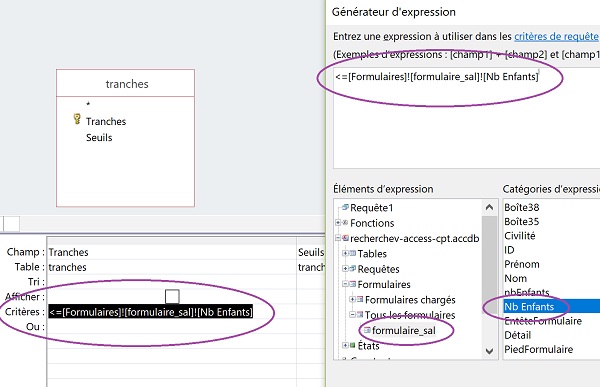Expand the Fonctions node
600x387 pixels.
point(338,222)
